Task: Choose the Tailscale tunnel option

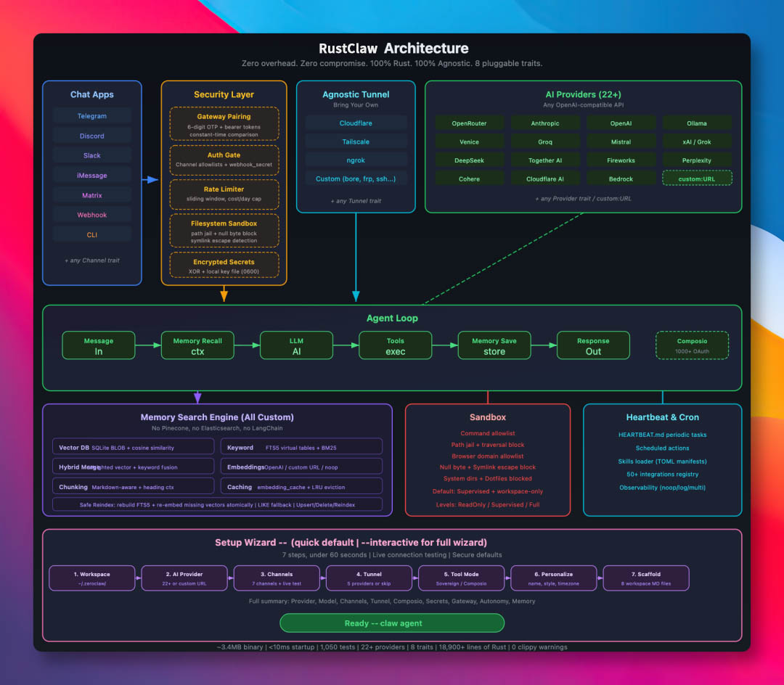Action: pyautogui.click(x=356, y=142)
